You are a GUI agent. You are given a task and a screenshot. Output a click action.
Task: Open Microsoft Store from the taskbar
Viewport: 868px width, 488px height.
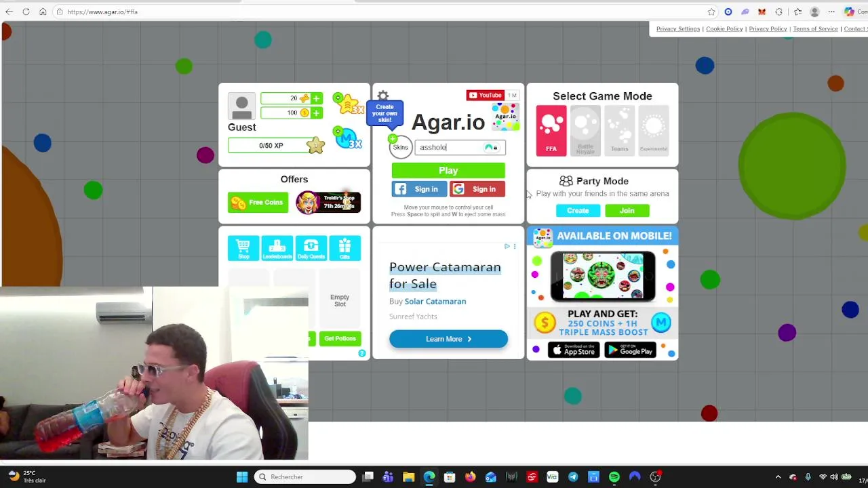[450, 477]
